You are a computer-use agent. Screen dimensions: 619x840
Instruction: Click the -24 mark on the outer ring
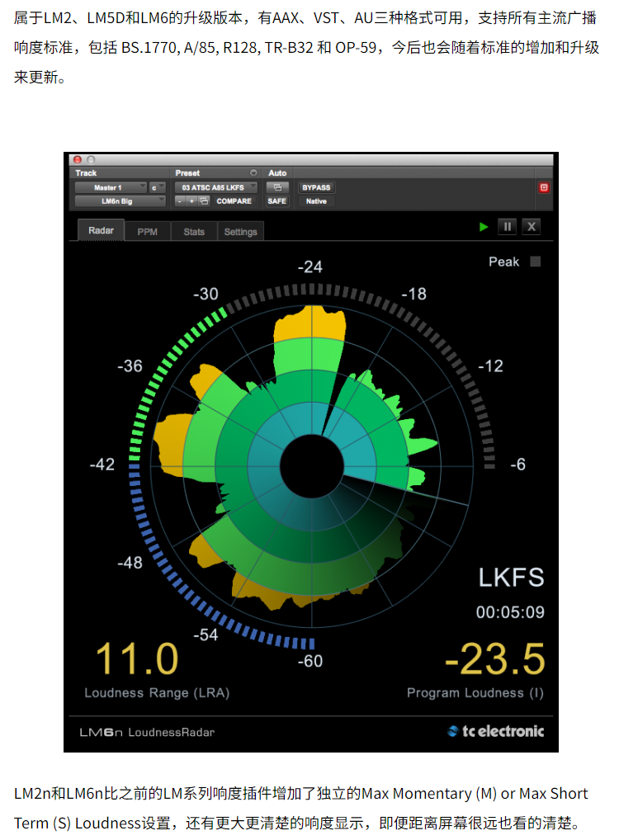tap(310, 267)
